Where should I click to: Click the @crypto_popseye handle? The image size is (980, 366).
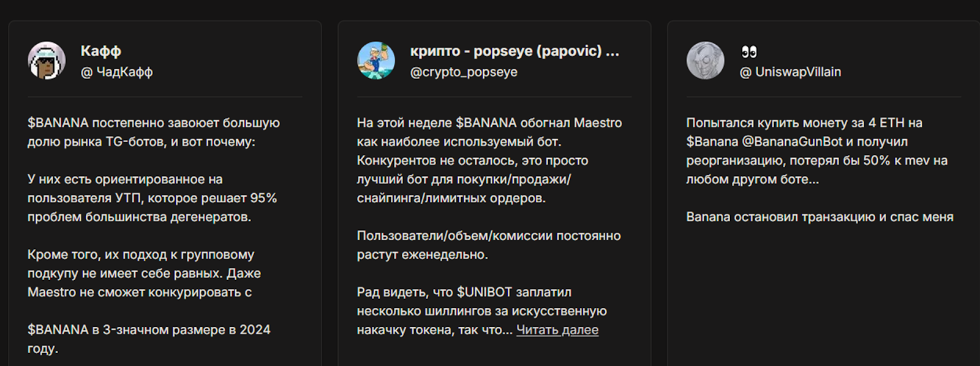click(x=464, y=72)
